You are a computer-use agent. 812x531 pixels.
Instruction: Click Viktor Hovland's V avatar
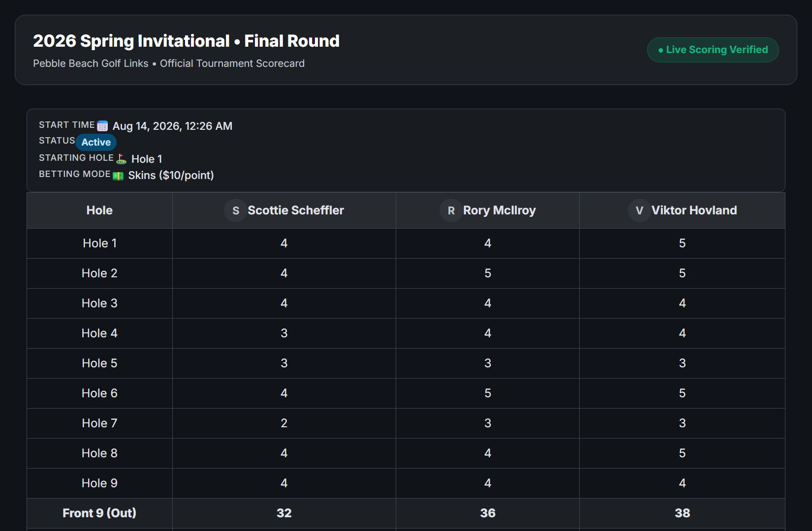(x=639, y=210)
